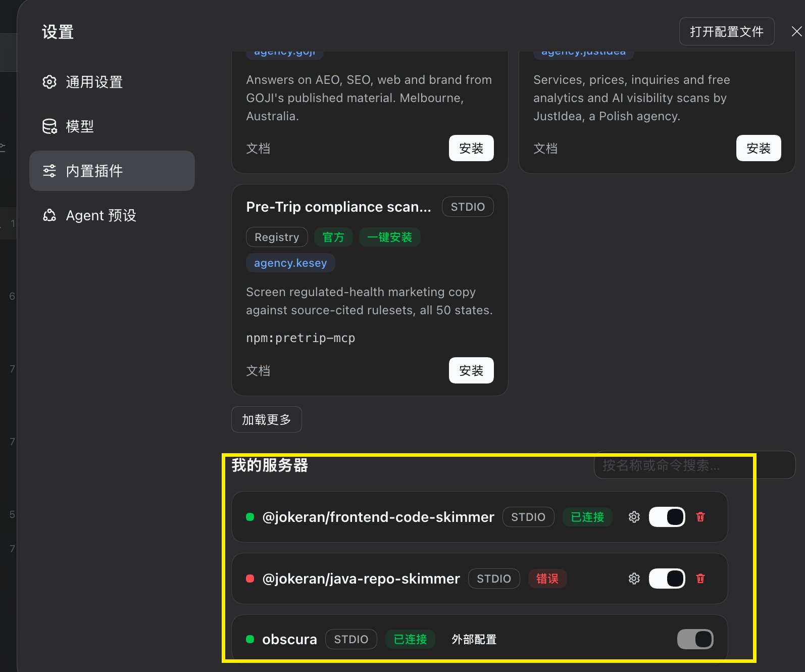Install the GOJI agency plugin
The width and height of the screenshot is (805, 672).
click(471, 148)
